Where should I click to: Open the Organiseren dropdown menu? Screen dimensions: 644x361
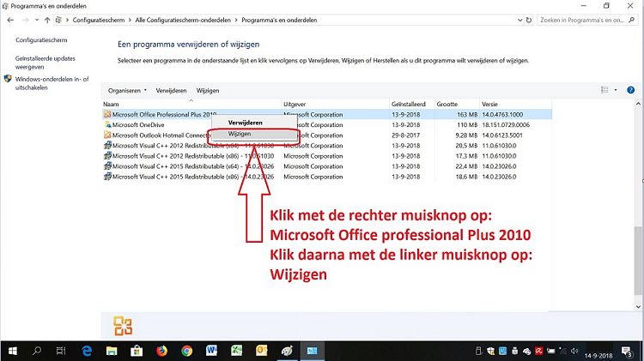coord(127,91)
